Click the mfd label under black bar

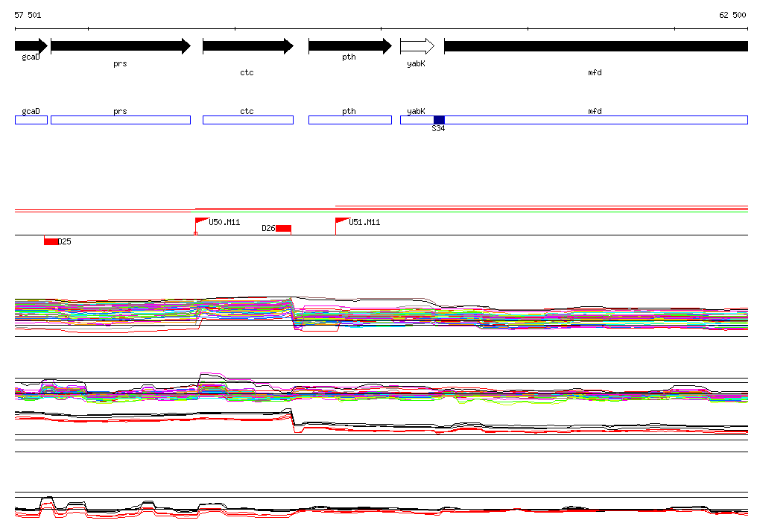coord(595,72)
